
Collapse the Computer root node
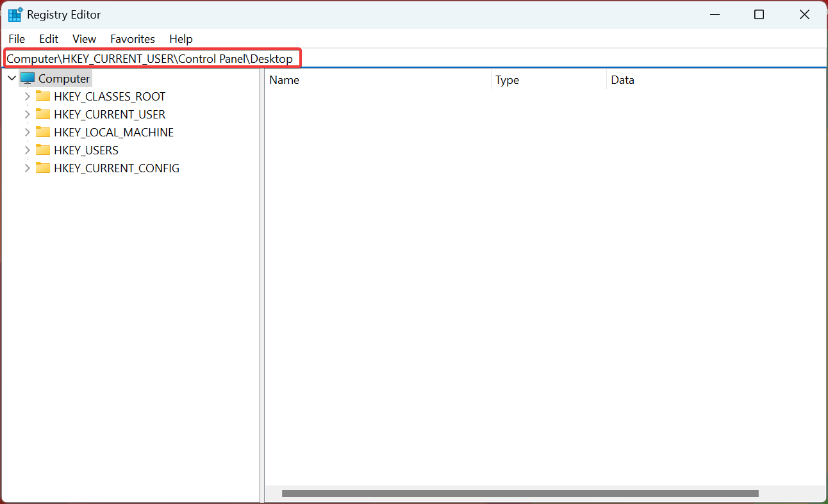(x=12, y=79)
